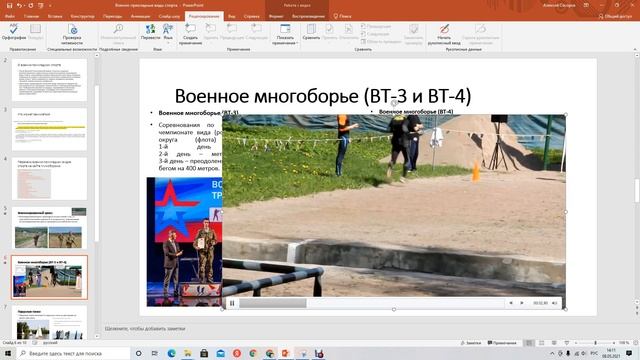
Task: Show hidden tray icons chevron
Action: [552, 353]
